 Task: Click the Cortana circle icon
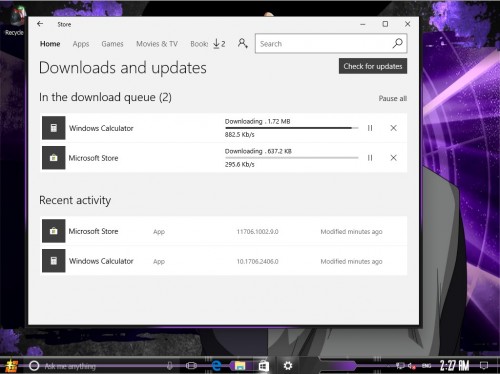pos(34,366)
